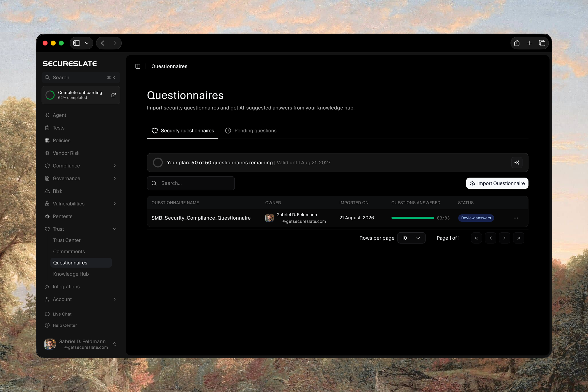Open Live Chat
This screenshot has width=588, height=392.
(x=62, y=314)
